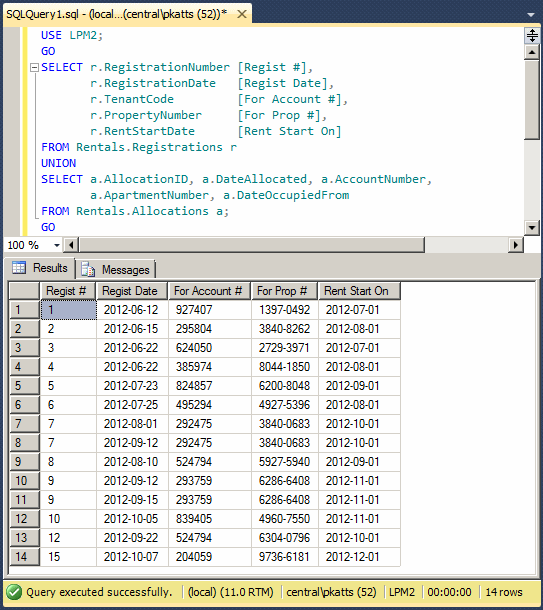Image resolution: width=543 pixels, height=610 pixels.
Task: Click the editor scroll down arrow
Action: pyautogui.click(x=531, y=227)
